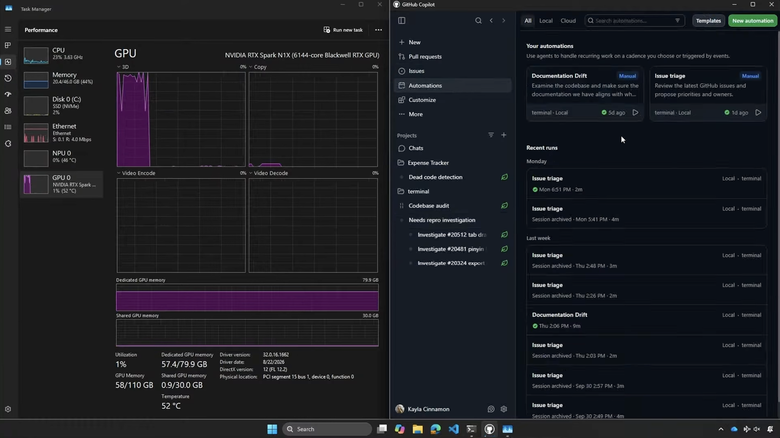780x438 pixels.
Task: Select Ethernet performance item
Action: [62, 132]
